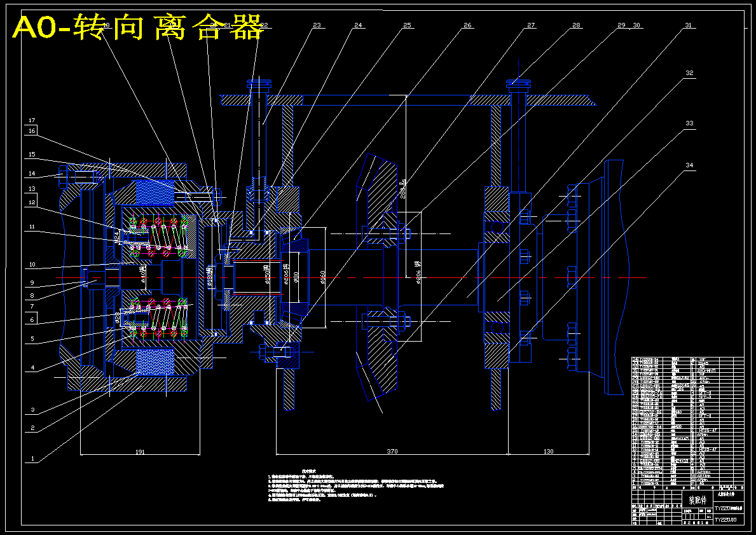Screen dimensions: 756x535
Task: Select the 191 length dimension
Action: coord(140,452)
